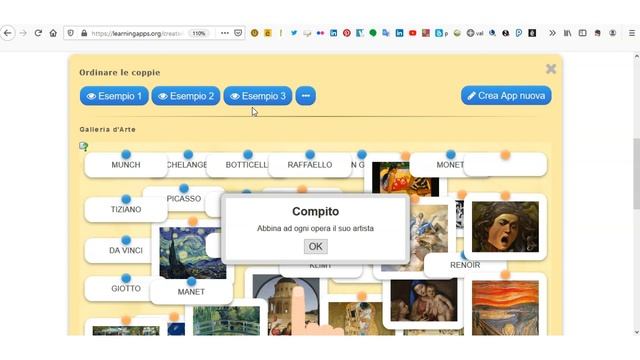Click Crea App nuova
The height and width of the screenshot is (360, 640).
pos(506,96)
